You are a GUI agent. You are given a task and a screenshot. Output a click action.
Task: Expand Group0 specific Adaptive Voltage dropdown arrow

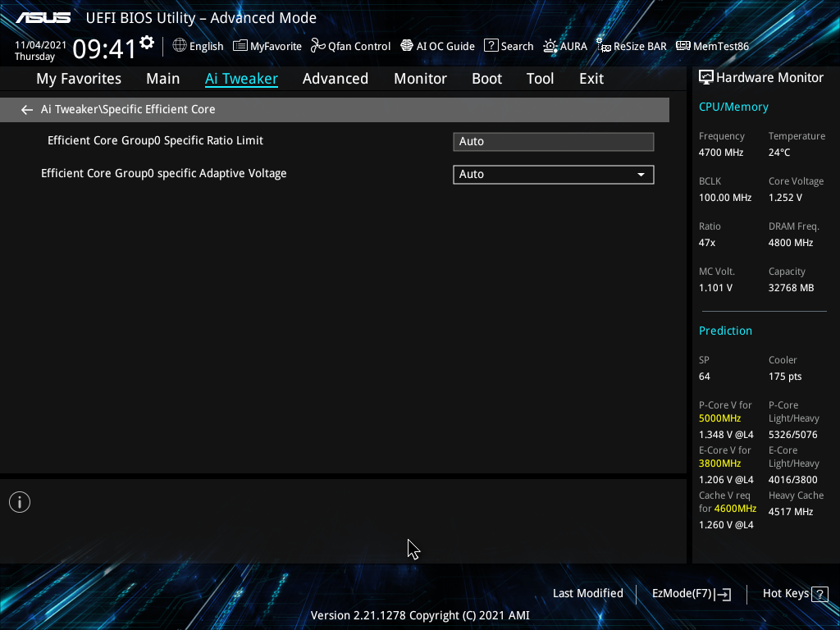[641, 175]
